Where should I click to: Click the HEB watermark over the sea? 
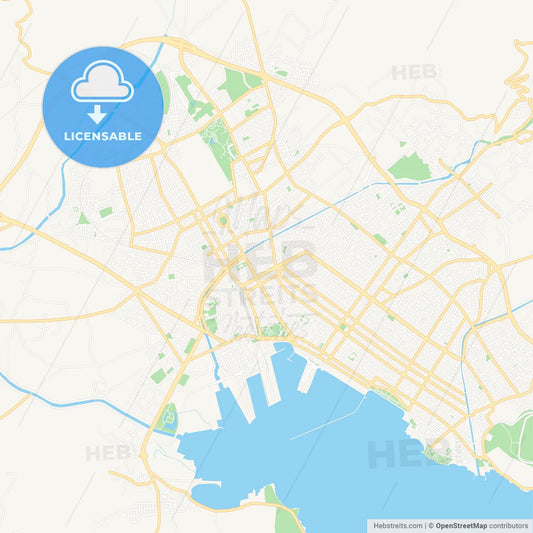pos(408,454)
